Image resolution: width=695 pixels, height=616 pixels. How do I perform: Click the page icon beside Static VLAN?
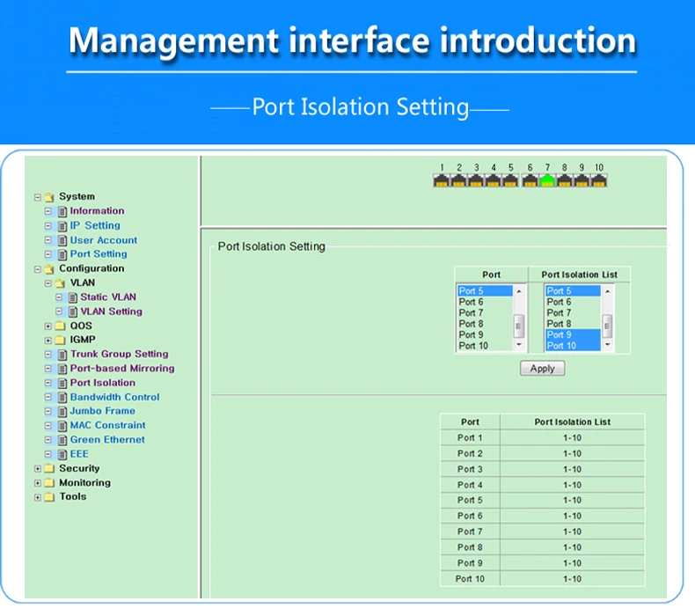(73, 297)
